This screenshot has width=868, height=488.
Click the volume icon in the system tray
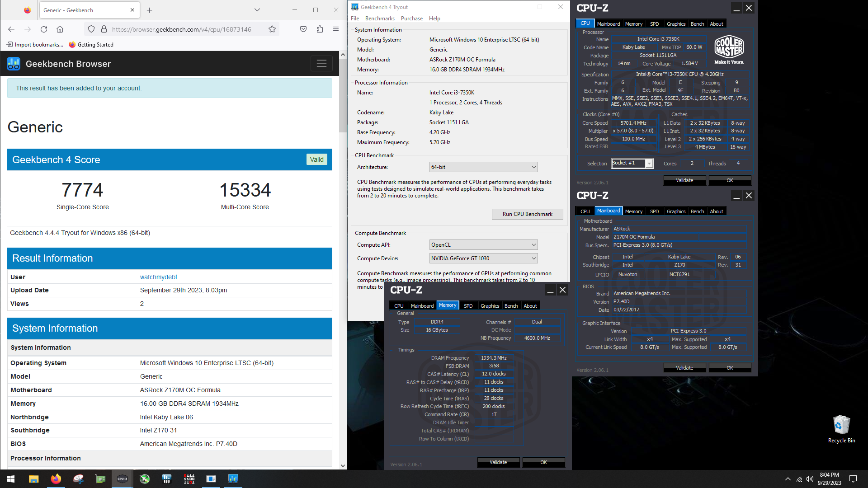click(x=810, y=479)
